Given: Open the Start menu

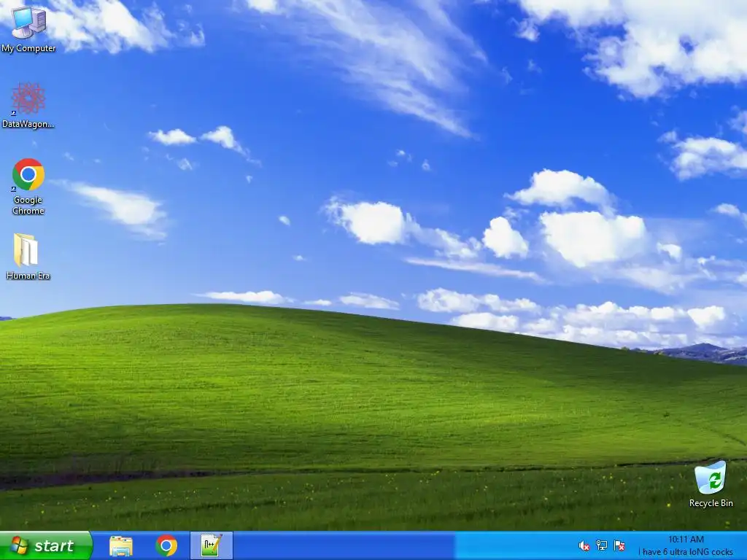Looking at the screenshot, I should pyautogui.click(x=46, y=545).
